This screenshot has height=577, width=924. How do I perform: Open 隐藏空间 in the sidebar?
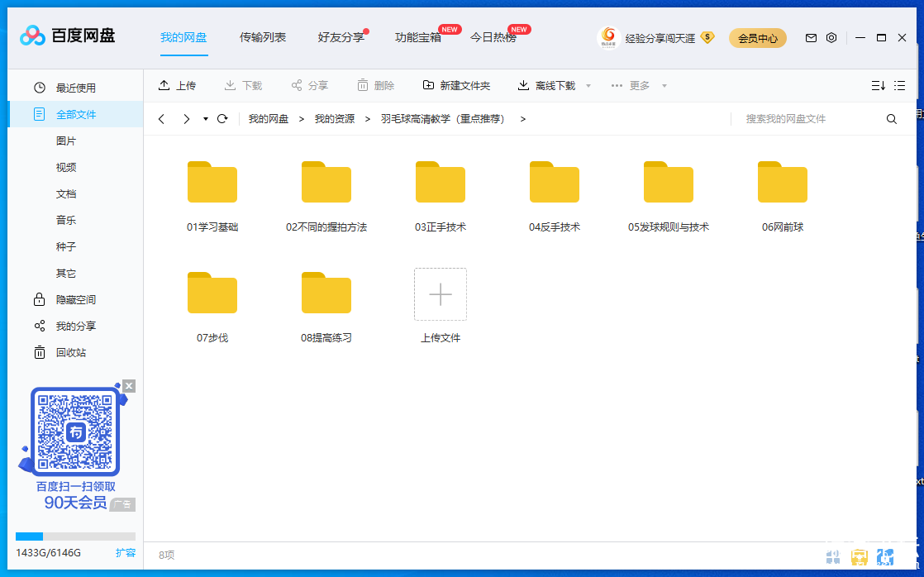click(x=75, y=299)
